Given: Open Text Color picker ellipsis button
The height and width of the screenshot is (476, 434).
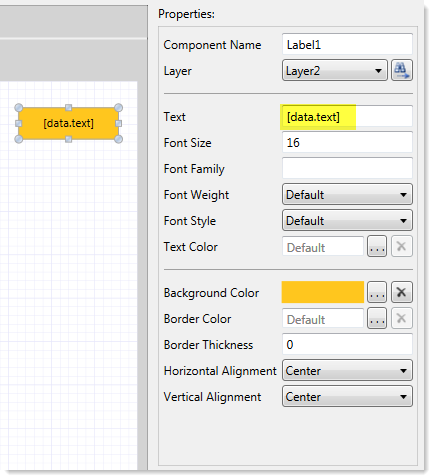Looking at the screenshot, I should [x=377, y=246].
